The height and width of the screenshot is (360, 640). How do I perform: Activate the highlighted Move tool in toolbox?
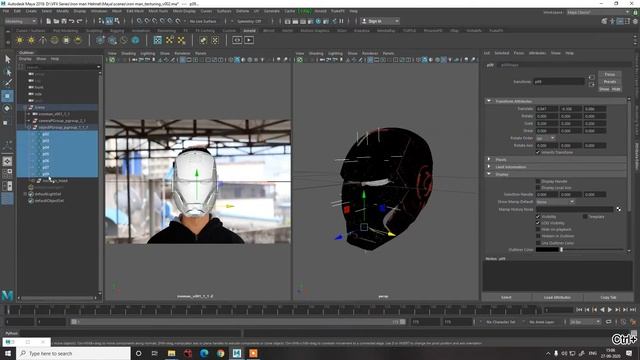pos(7,96)
